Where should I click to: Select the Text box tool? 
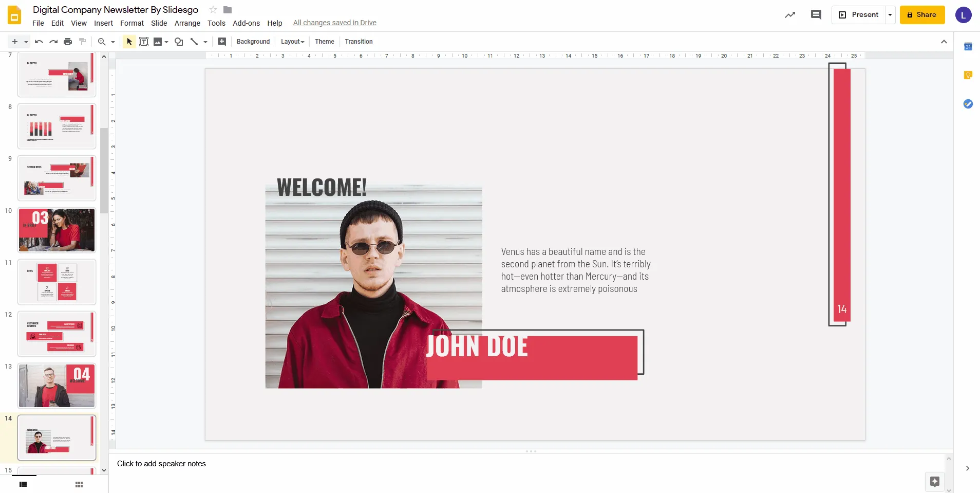pos(144,42)
